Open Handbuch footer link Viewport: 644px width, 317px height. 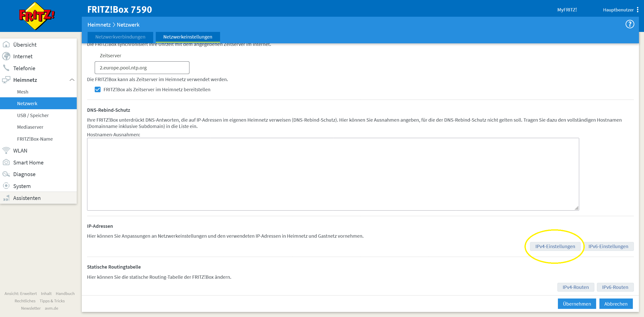tap(65, 293)
